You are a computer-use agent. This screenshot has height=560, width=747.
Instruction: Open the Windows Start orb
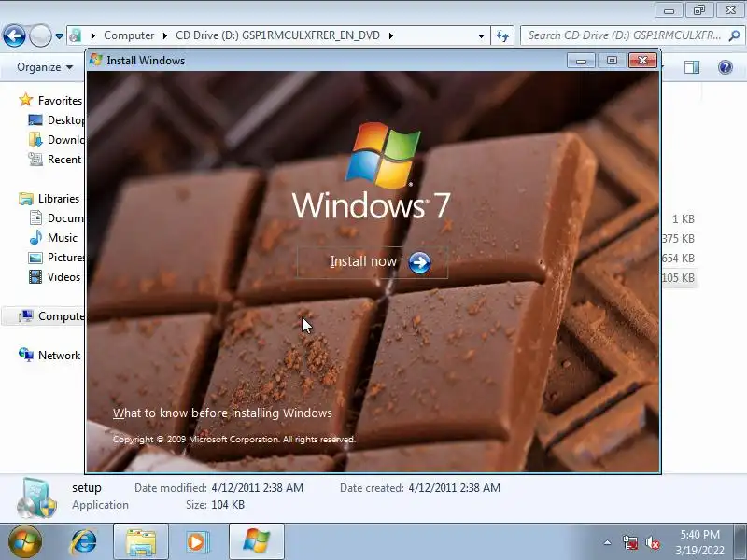tap(25, 541)
